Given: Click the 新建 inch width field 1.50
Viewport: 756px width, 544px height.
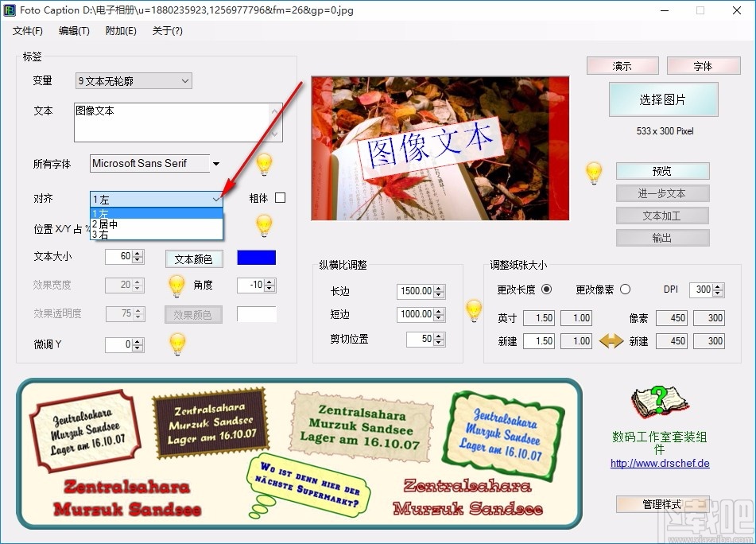Looking at the screenshot, I should click(539, 341).
